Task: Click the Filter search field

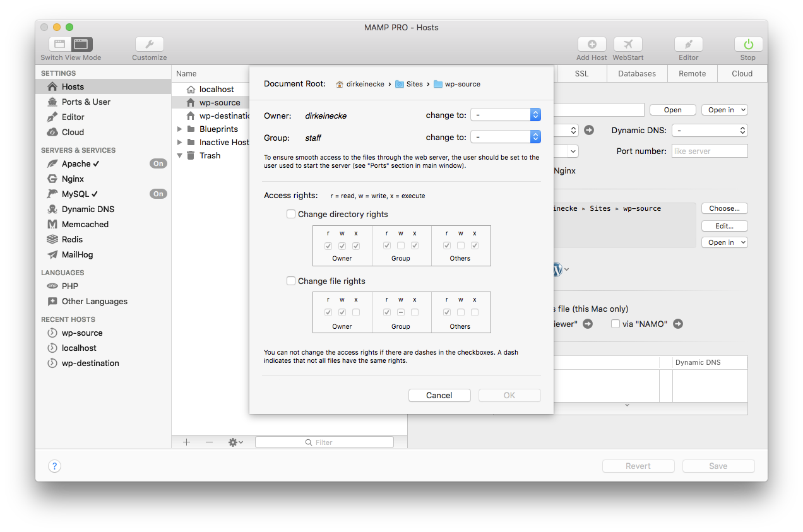Action: (324, 442)
